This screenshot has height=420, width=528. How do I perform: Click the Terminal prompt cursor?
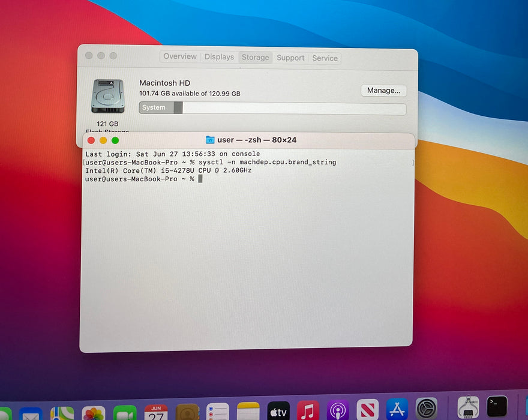[200, 179]
